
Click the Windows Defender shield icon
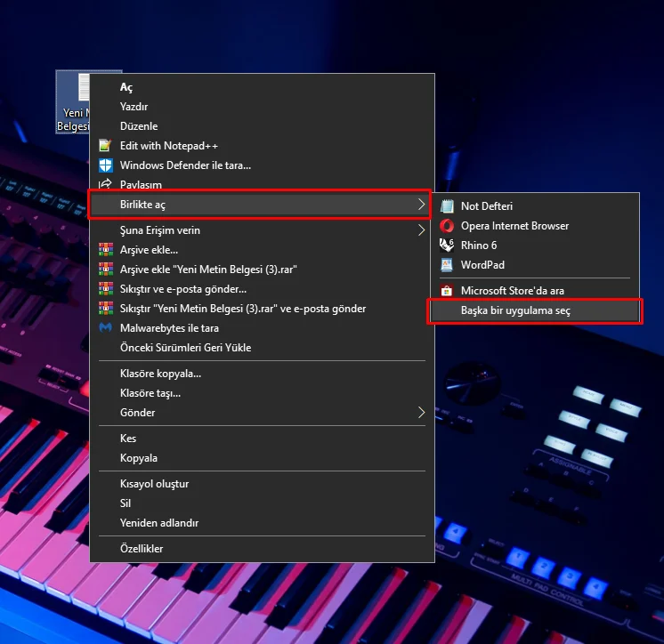pos(105,165)
